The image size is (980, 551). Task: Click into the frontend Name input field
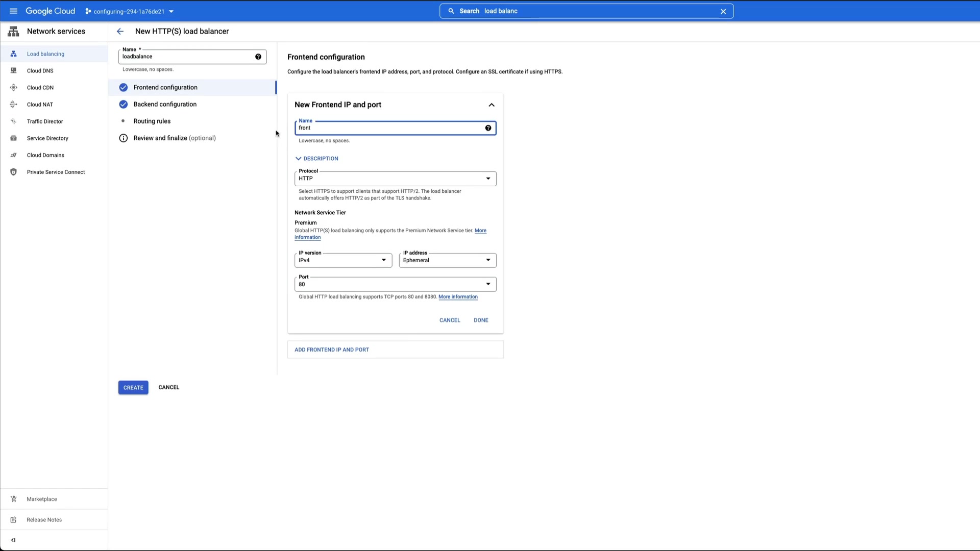[388, 128]
